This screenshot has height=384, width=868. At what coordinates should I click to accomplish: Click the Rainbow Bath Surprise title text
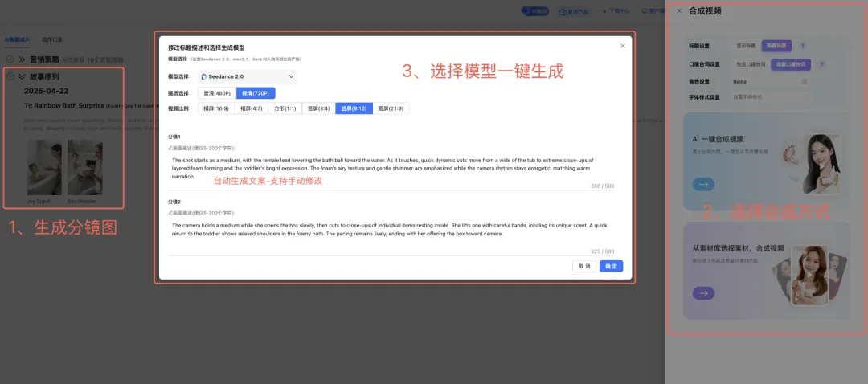click(69, 106)
